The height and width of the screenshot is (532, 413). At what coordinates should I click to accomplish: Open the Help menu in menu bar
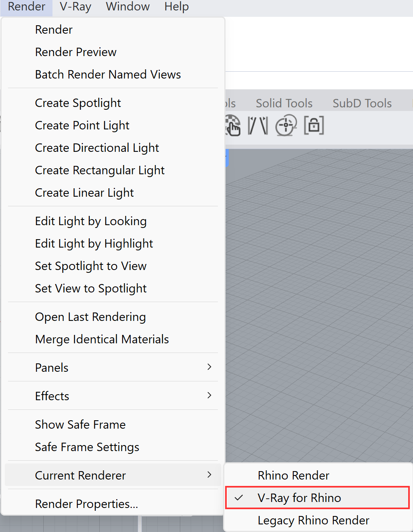(177, 7)
